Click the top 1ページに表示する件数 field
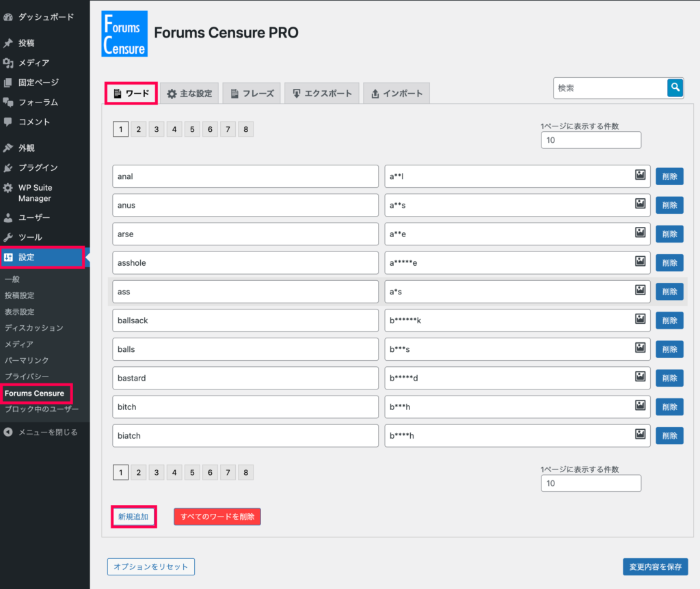This screenshot has height=589, width=700. (591, 140)
